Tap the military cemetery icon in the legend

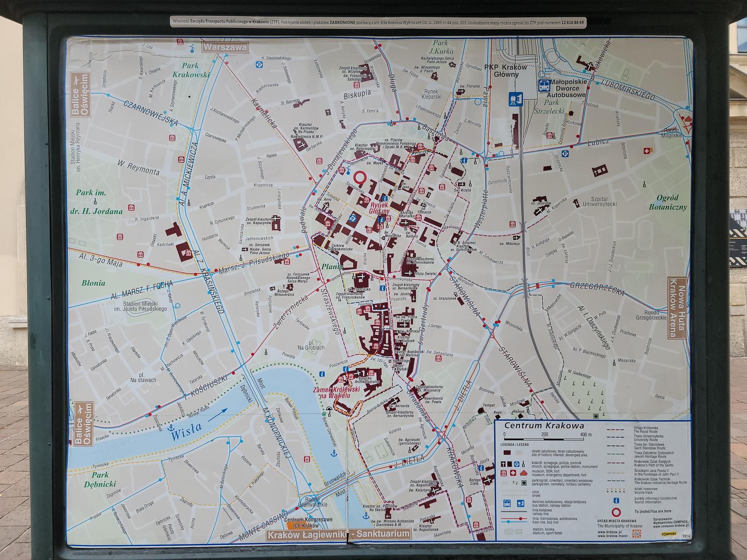[525, 483]
